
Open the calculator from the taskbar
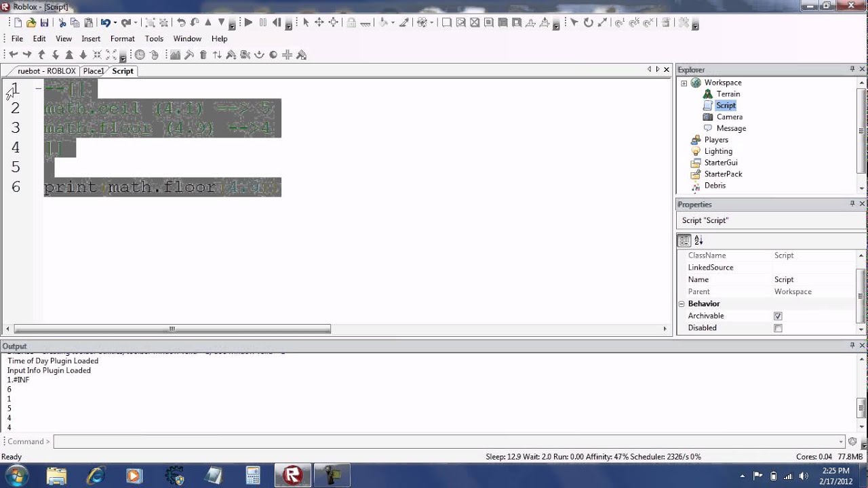[253, 476]
